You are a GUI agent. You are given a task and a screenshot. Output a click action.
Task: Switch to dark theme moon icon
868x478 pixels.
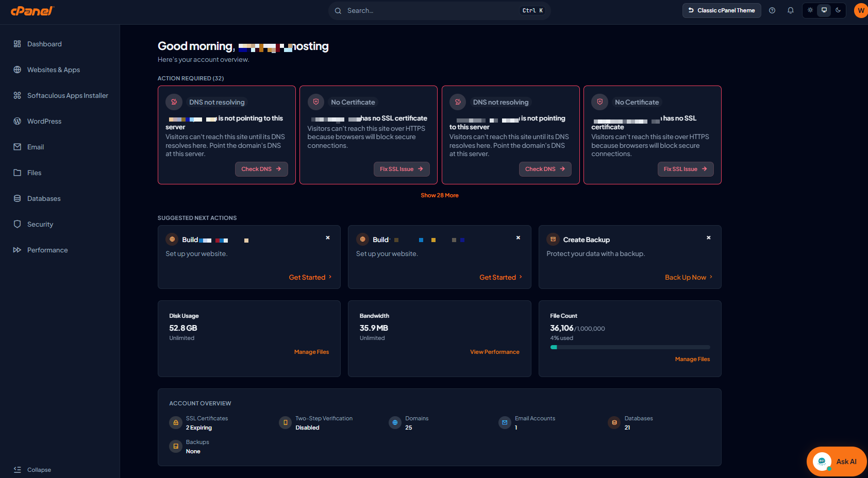(x=838, y=10)
